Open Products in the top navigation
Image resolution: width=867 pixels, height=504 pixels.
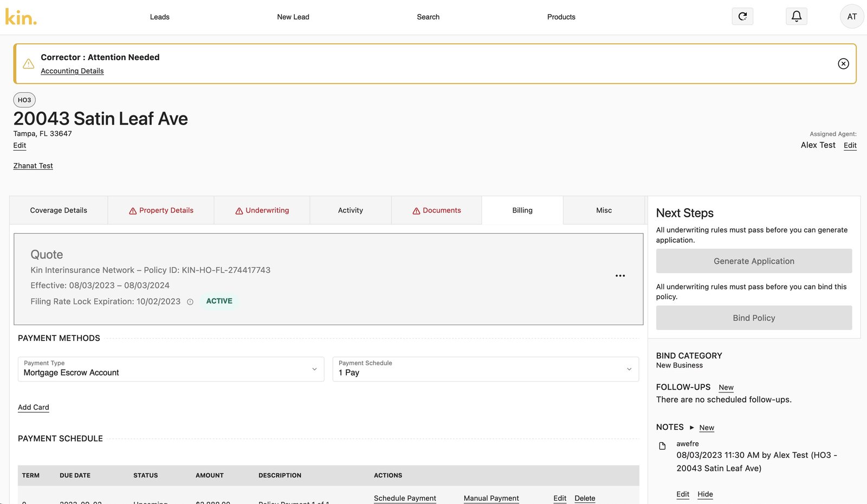tap(561, 17)
